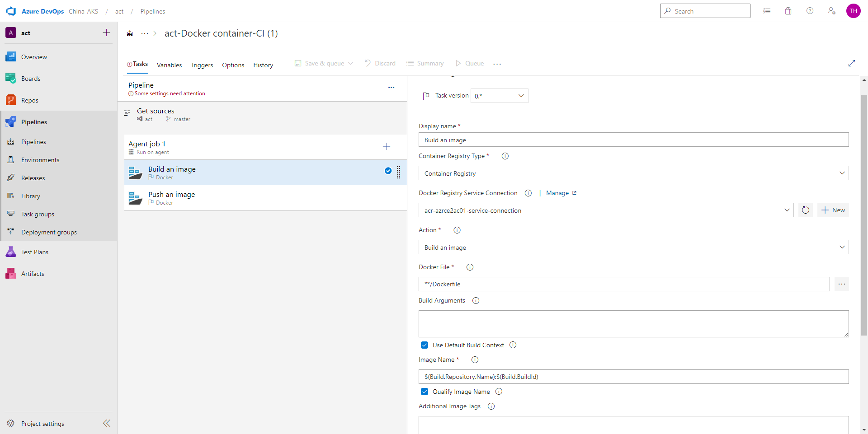Image resolution: width=868 pixels, height=434 pixels.
Task: Refresh the service connection list
Action: pyautogui.click(x=806, y=210)
